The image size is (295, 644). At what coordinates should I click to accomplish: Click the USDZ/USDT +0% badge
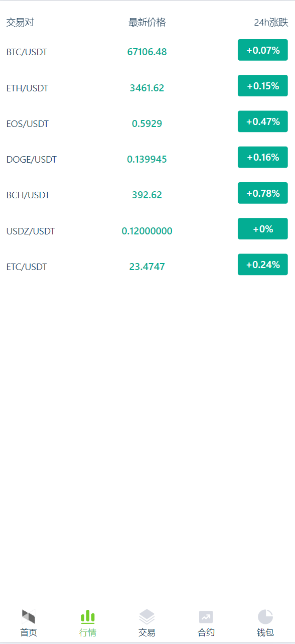point(263,229)
